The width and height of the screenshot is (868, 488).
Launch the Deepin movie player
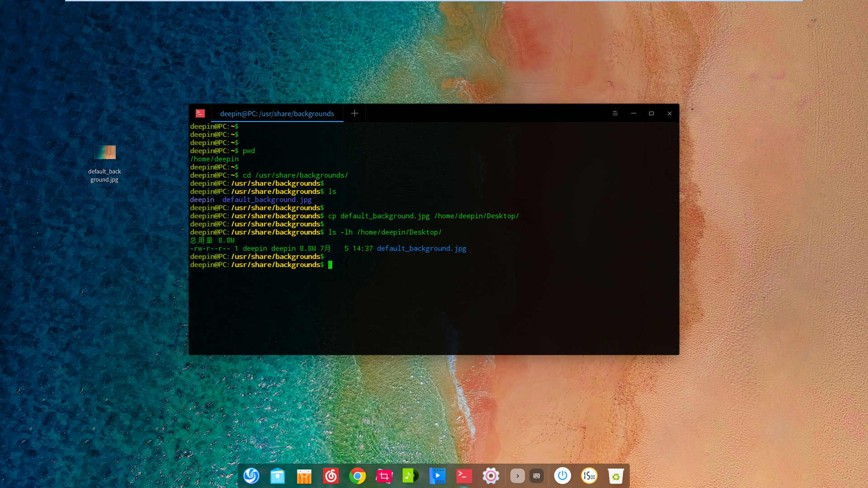(x=437, y=476)
